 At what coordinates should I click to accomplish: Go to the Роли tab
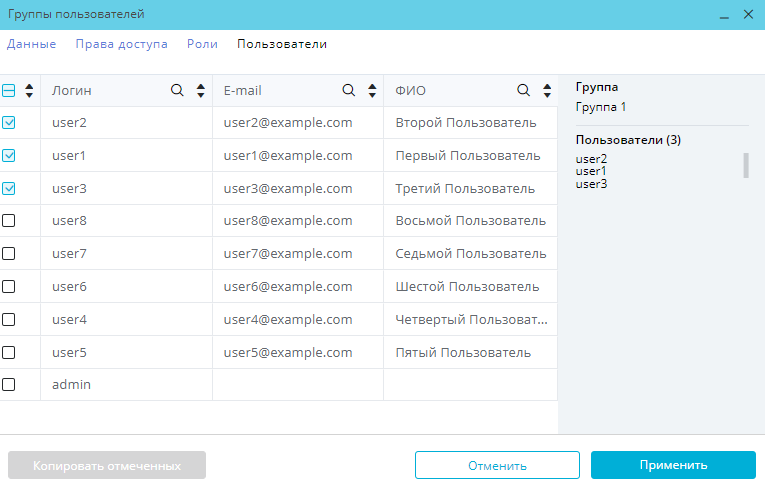(x=202, y=44)
